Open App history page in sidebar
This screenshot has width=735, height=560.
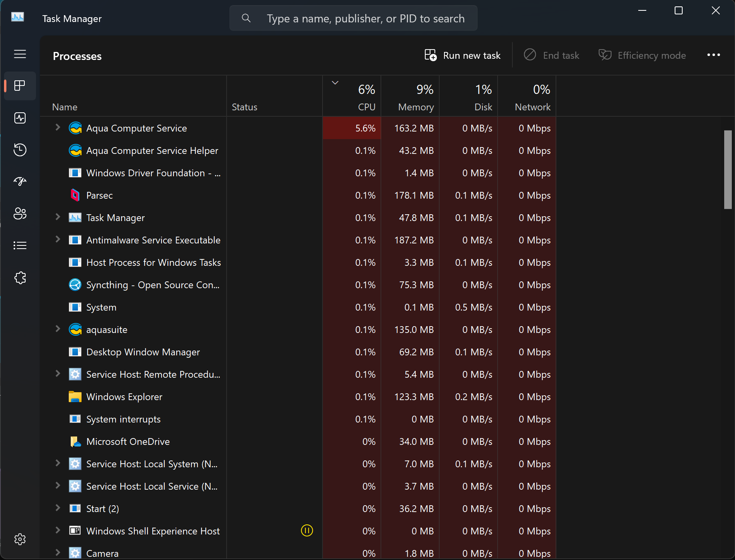pyautogui.click(x=20, y=150)
